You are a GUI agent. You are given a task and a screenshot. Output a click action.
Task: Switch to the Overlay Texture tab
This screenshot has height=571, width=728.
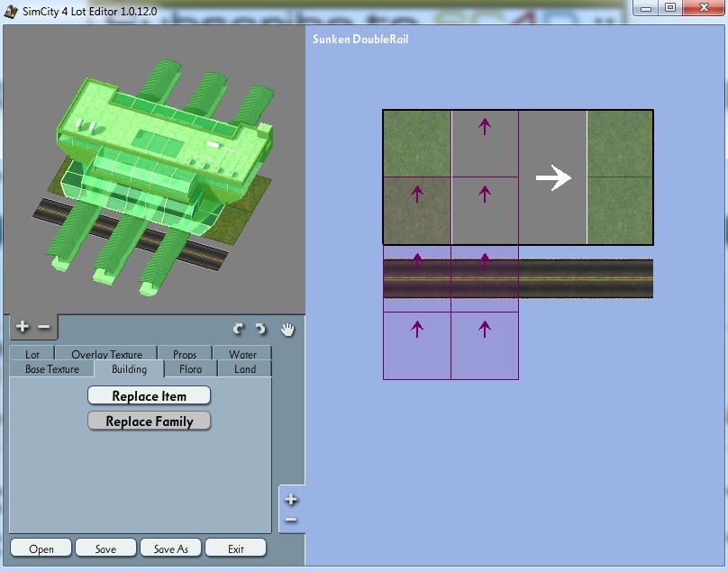107,354
